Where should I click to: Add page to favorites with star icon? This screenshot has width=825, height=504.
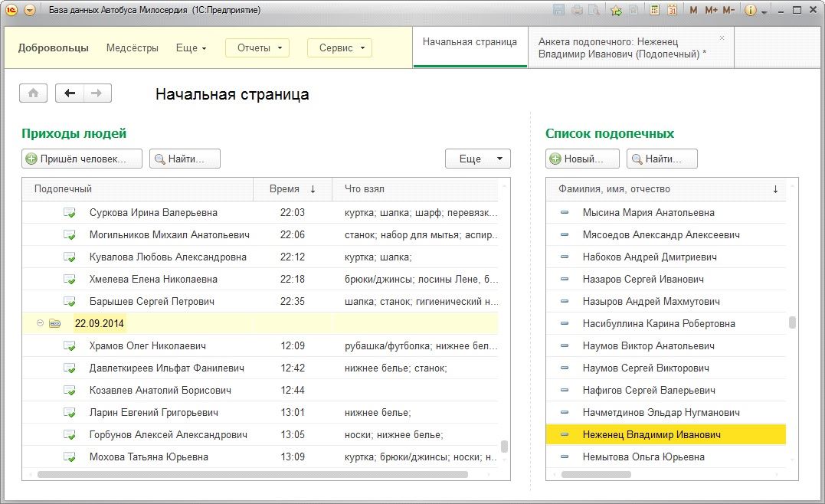coord(616,10)
